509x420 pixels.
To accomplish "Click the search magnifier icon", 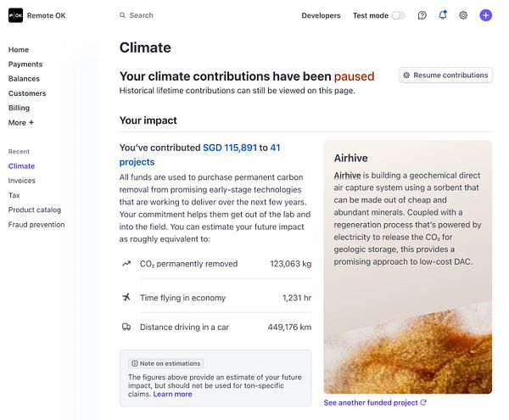I will click(x=123, y=15).
